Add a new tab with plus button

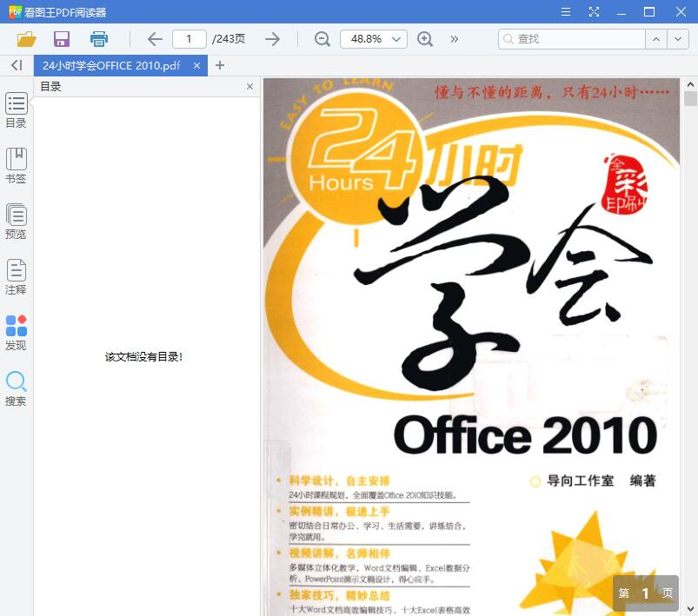[x=219, y=65]
